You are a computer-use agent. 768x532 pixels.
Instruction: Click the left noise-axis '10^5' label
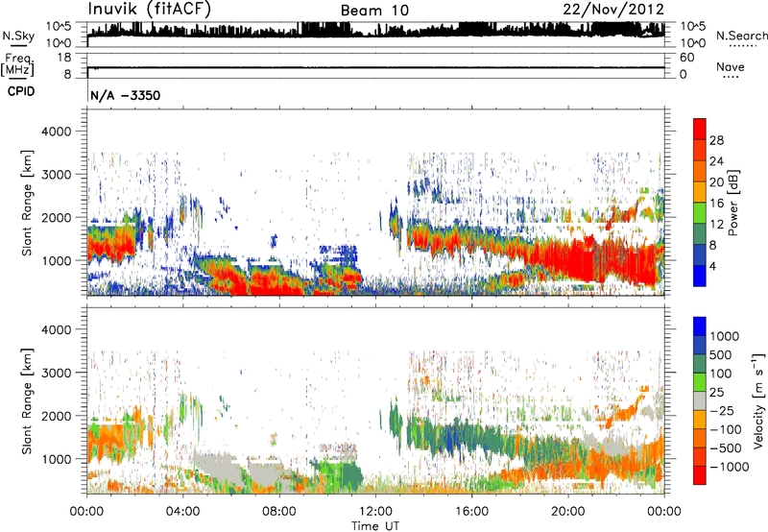click(59, 26)
